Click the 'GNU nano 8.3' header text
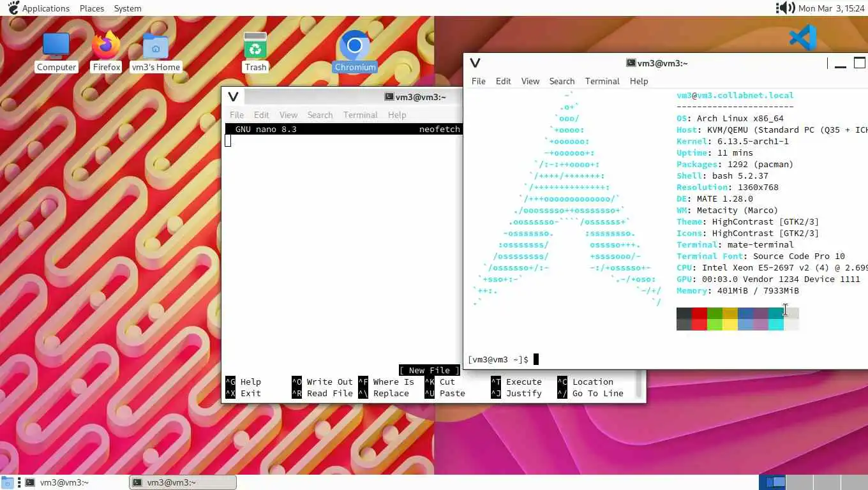The width and height of the screenshot is (868, 490). click(x=266, y=130)
